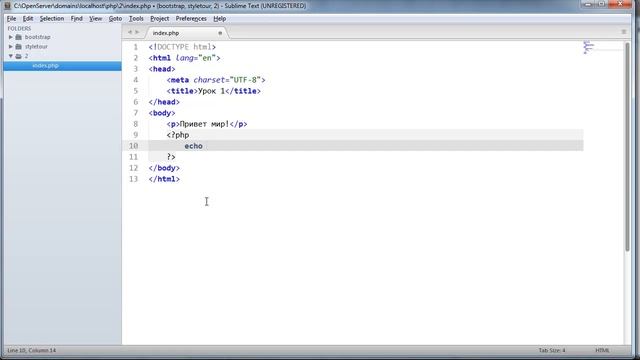The width and height of the screenshot is (640, 360).
Task: Click line number 10 in gutter
Action: [133, 146]
